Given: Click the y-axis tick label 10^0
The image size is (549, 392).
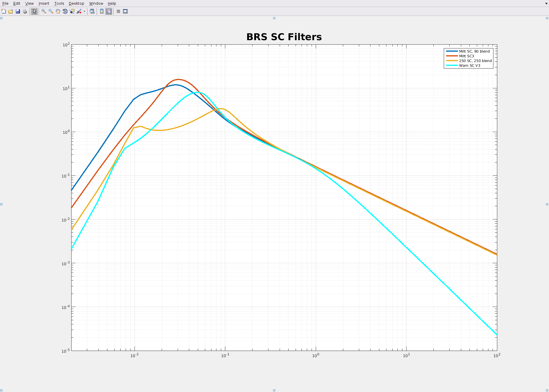Looking at the screenshot, I should 66,132.
